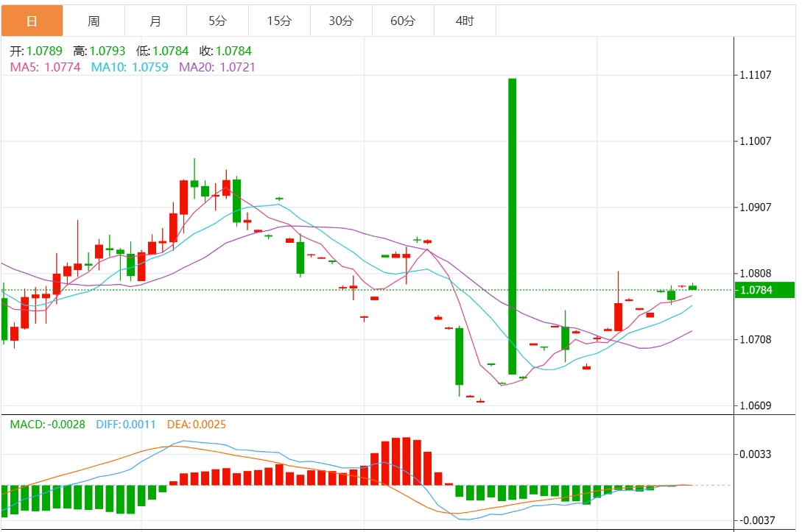Click the MACD: -0.0028 label
Viewport: 802px width, 532px height.
[48, 425]
